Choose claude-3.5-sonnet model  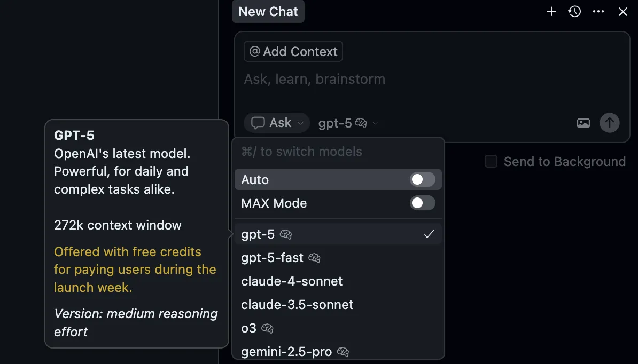pos(297,305)
